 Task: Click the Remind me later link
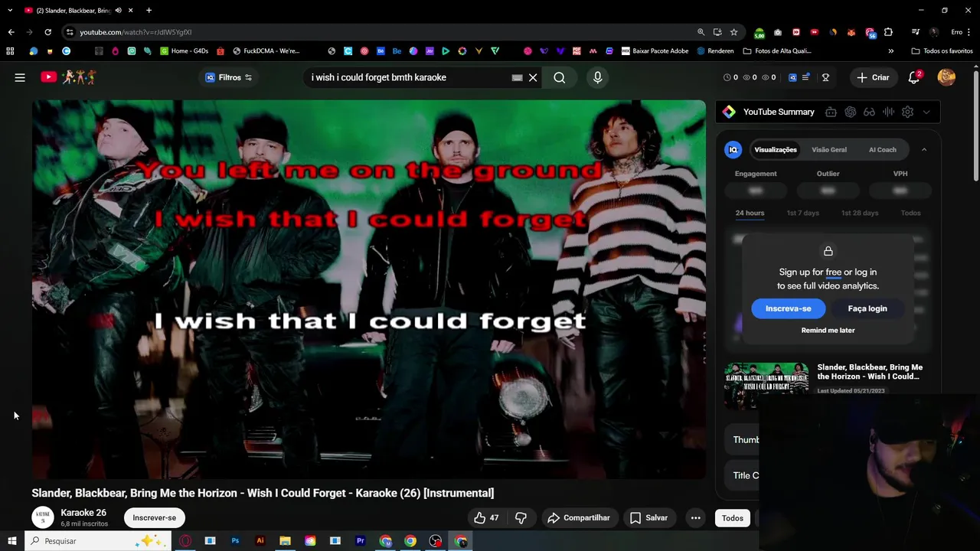point(828,331)
